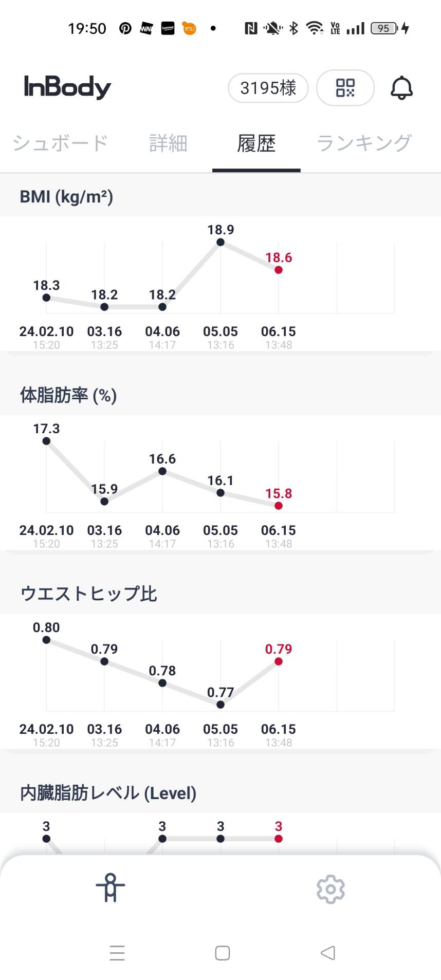The width and height of the screenshot is (441, 980).
Task: Open the 3195様 user profile button
Action: [x=268, y=88]
